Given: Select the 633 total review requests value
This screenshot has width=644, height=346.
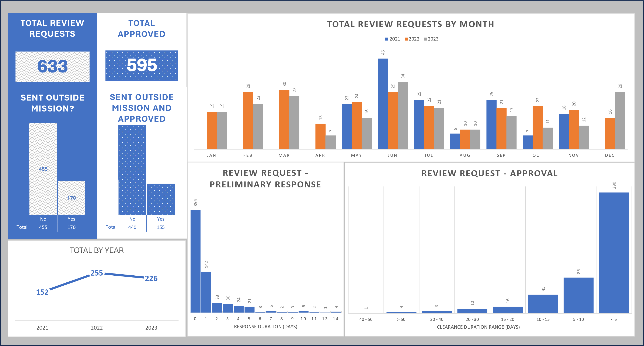Looking at the screenshot, I should coord(52,66).
